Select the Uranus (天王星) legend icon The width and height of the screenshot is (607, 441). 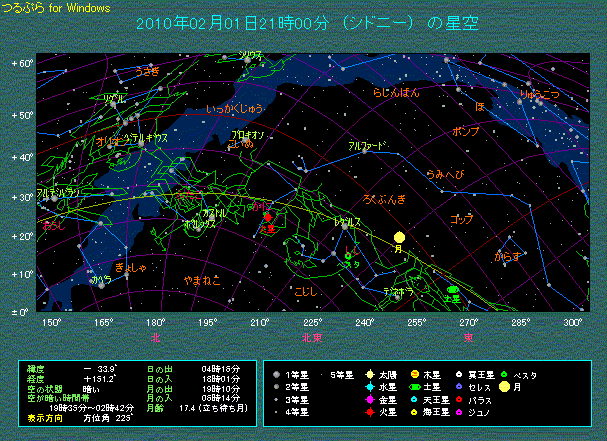[x=414, y=399]
